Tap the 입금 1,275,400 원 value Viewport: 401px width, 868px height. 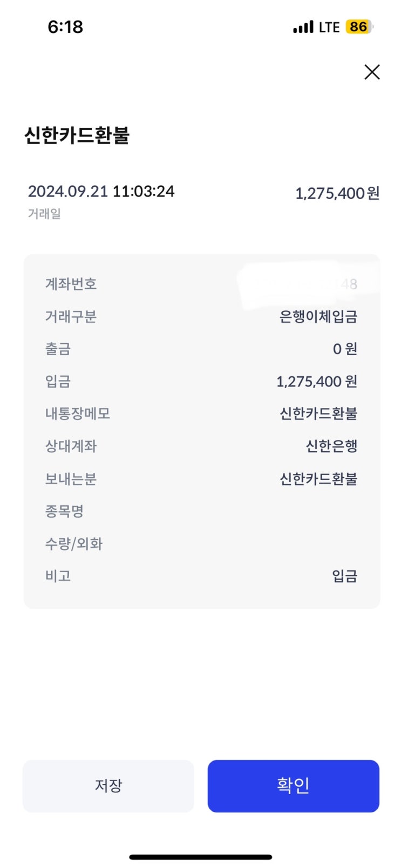click(x=317, y=382)
